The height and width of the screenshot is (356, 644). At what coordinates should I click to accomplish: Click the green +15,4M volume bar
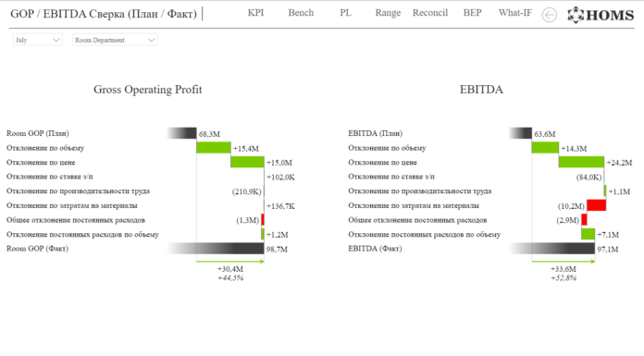[214, 147]
